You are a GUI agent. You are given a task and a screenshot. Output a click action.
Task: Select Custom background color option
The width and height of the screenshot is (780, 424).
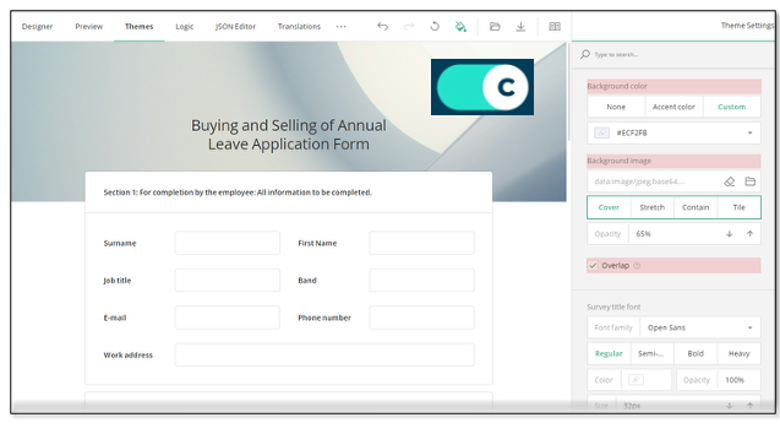(x=732, y=107)
